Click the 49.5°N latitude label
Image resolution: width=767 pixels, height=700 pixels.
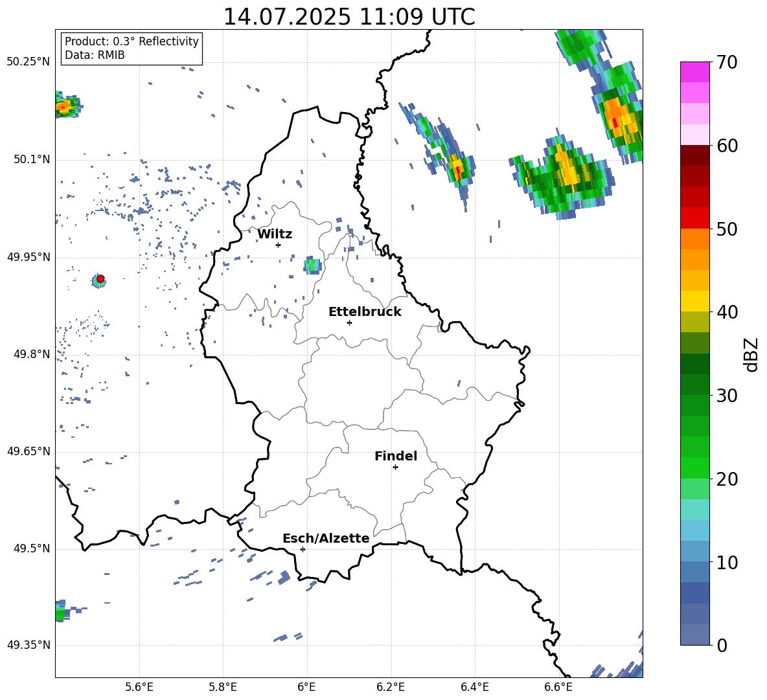(32, 548)
